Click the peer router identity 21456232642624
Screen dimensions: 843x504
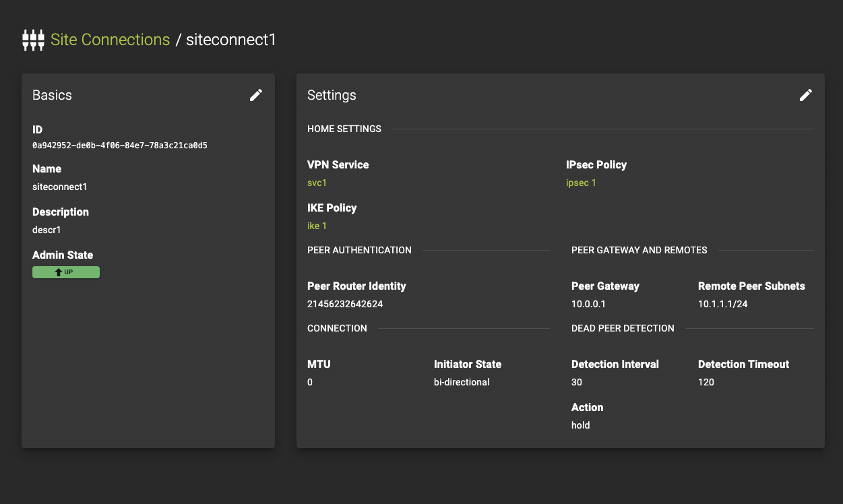pos(345,304)
